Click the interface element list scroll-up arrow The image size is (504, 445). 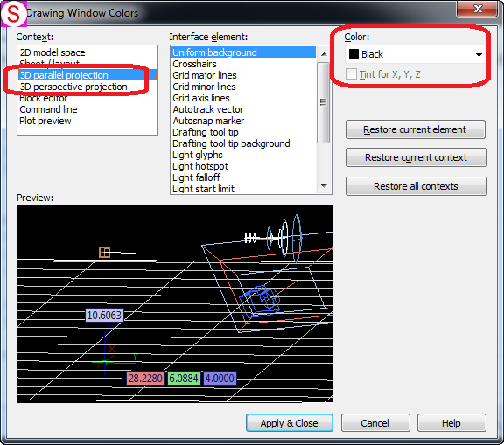pos(324,54)
